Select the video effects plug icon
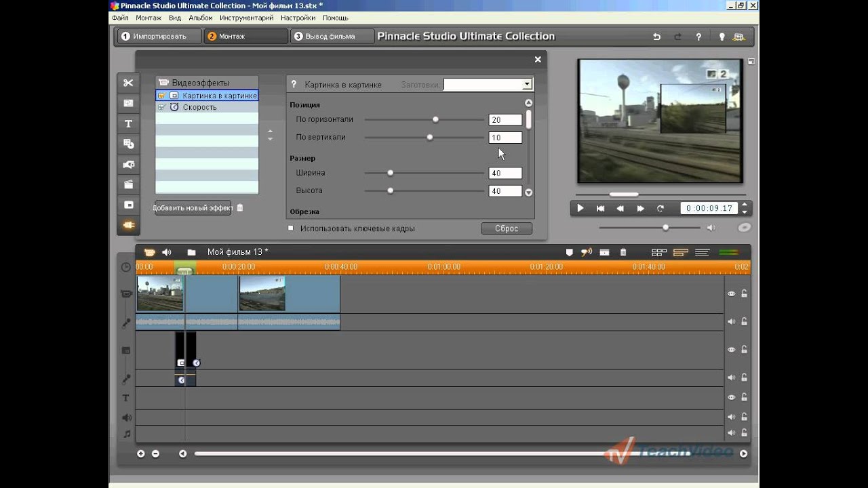 point(128,225)
